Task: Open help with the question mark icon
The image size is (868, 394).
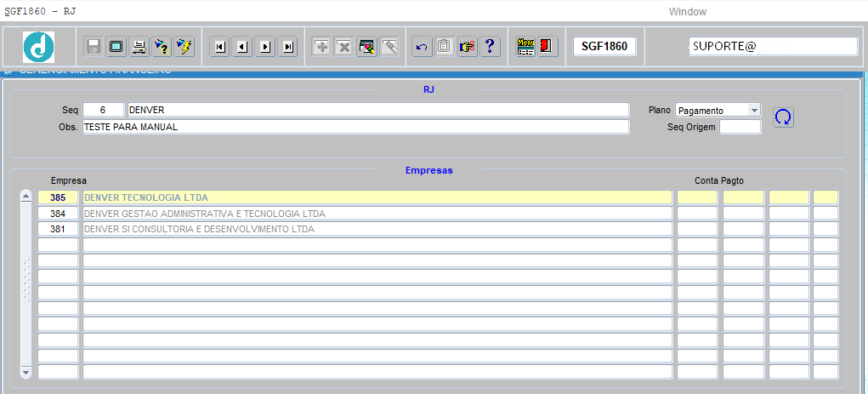Action: point(490,47)
